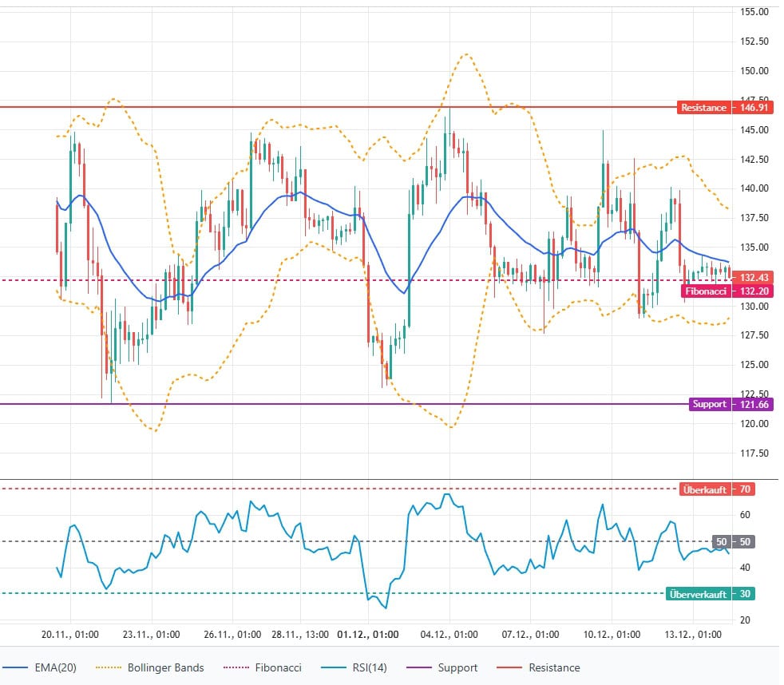The width and height of the screenshot is (784, 685).
Task: Toggle the Resistance legend entry
Action: [x=552, y=667]
